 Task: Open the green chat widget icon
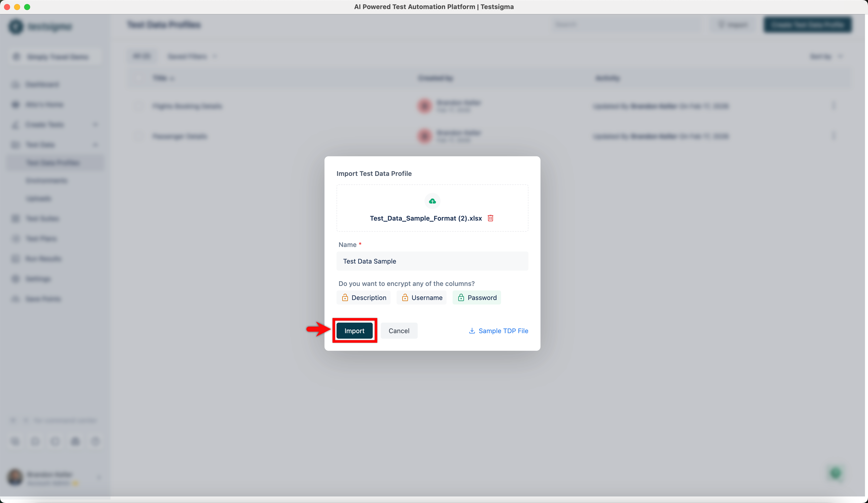point(835,473)
